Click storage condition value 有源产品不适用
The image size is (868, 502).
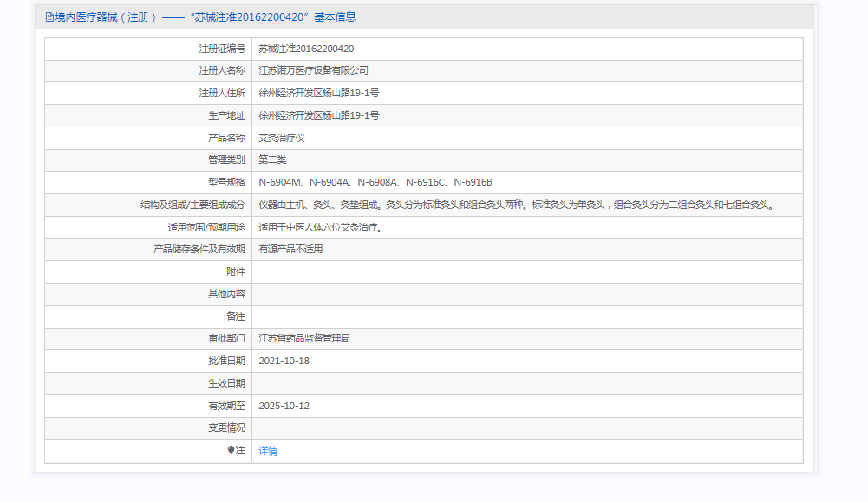tap(290, 249)
